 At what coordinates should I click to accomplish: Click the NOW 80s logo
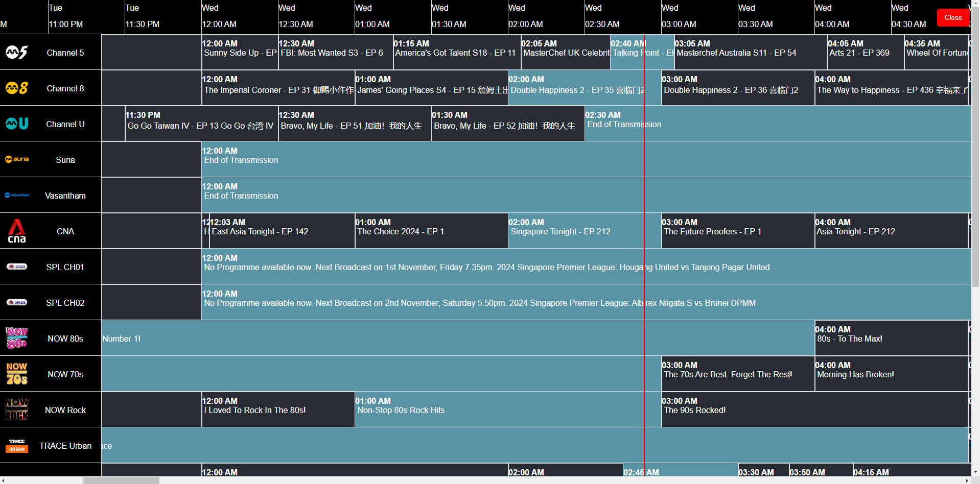click(x=17, y=338)
